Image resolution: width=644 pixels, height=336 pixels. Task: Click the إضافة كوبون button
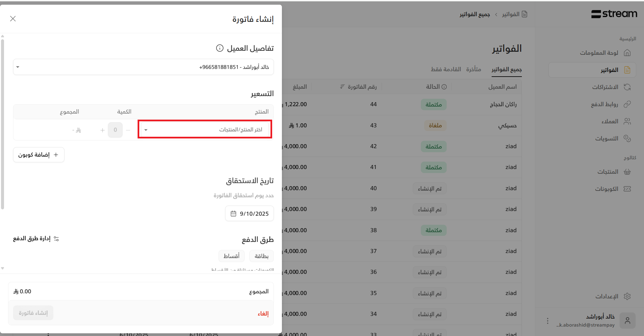[x=39, y=155]
